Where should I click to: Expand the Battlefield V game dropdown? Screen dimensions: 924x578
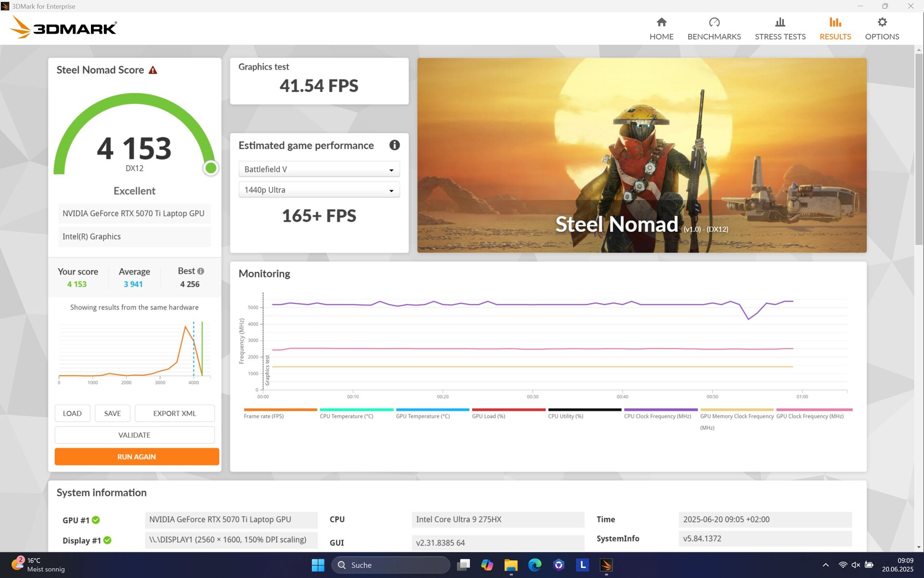click(319, 170)
